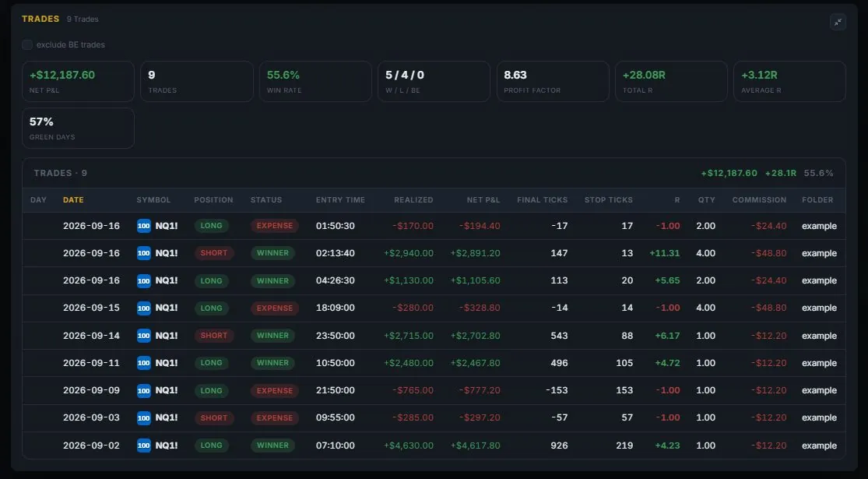The height and width of the screenshot is (479, 868).
Task: Click the WINNER badge in the 07:10:00 row
Action: tap(273, 446)
